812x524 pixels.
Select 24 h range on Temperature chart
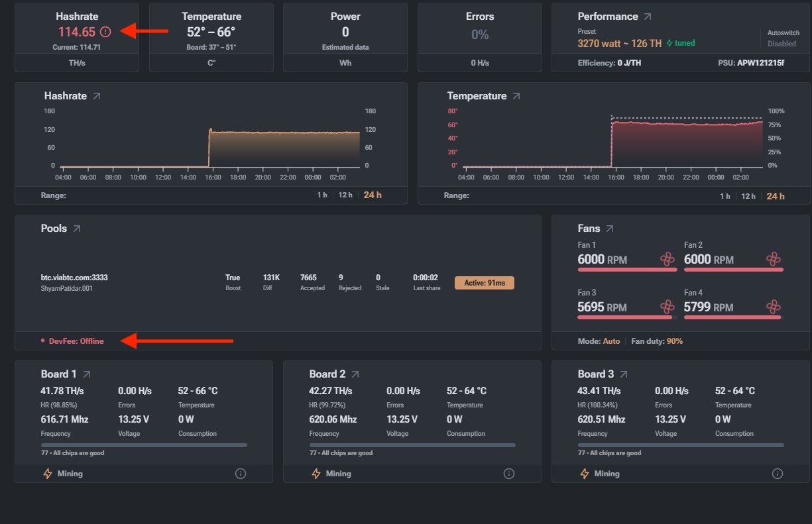(776, 196)
